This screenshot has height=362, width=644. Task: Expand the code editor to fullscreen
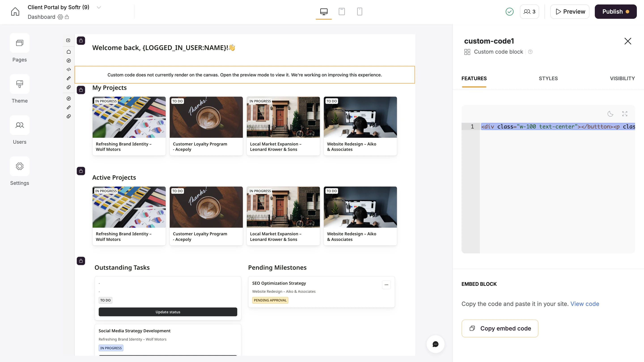pos(625,114)
